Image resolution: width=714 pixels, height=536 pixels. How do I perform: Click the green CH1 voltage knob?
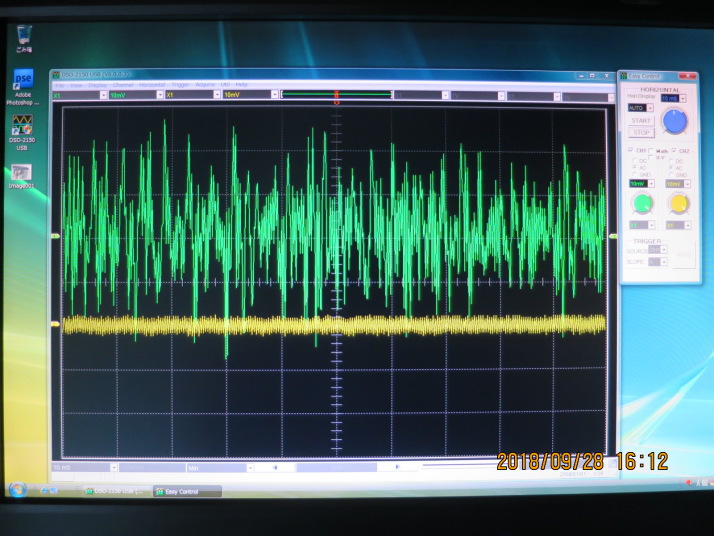point(640,204)
